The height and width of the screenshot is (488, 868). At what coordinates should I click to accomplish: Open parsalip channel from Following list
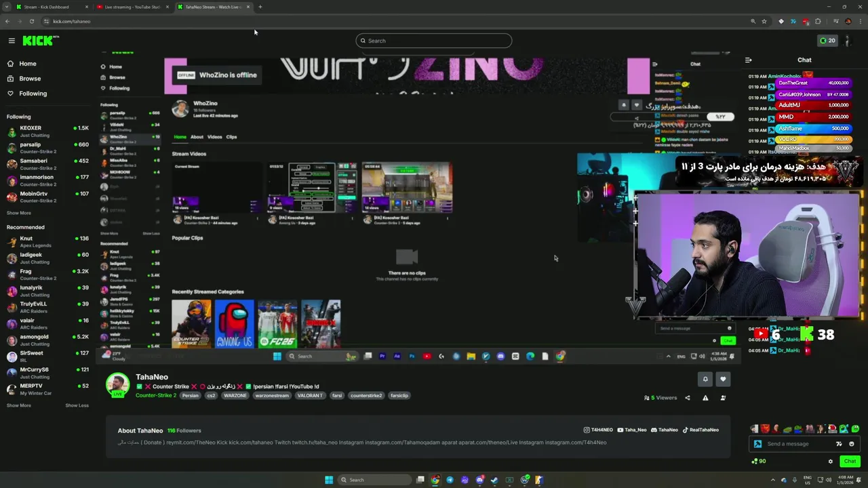click(x=47, y=147)
